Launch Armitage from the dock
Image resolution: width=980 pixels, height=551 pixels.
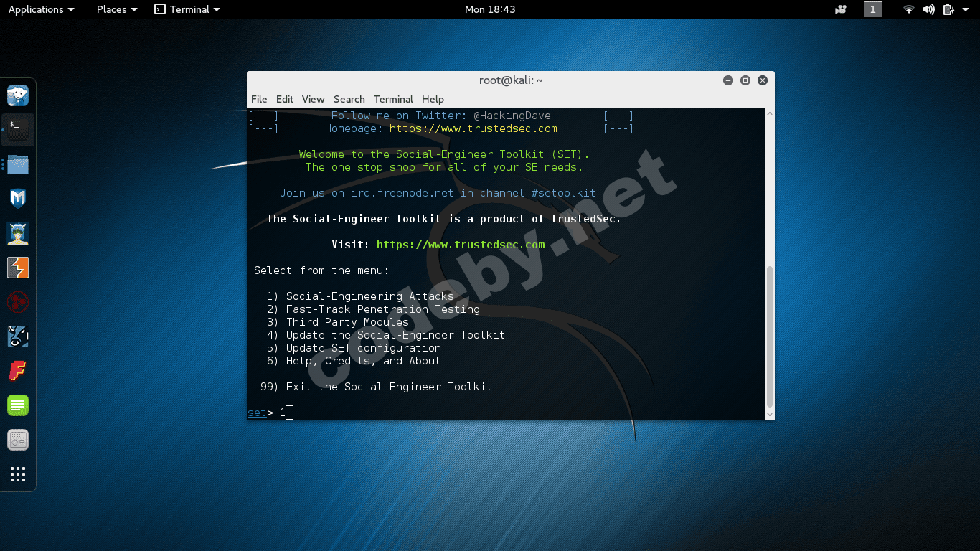pos(18,233)
